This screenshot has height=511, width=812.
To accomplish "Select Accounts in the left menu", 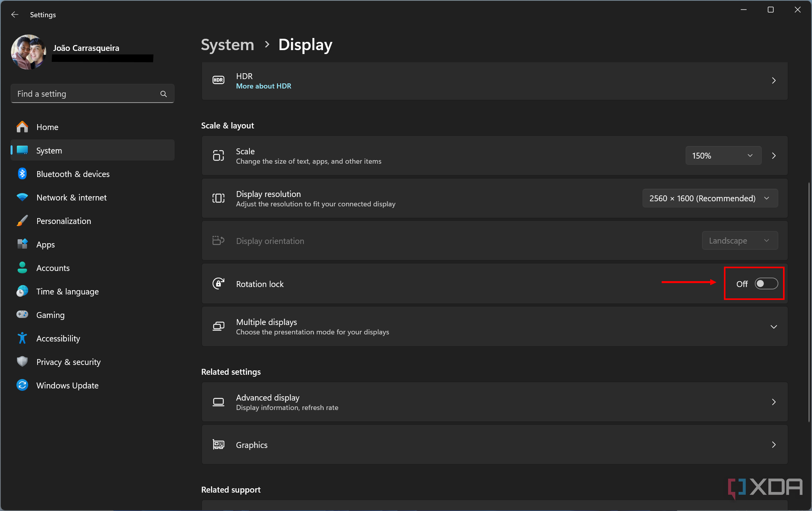I will (x=53, y=268).
